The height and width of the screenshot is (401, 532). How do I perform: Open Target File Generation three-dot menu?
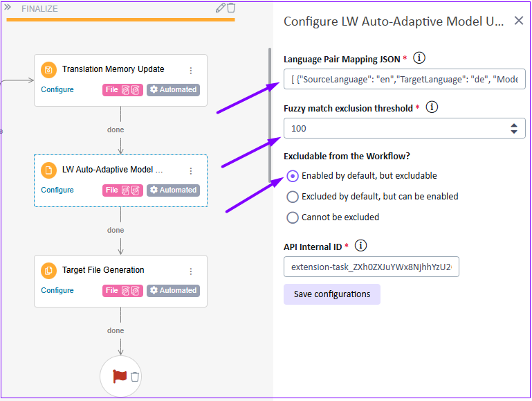191,271
